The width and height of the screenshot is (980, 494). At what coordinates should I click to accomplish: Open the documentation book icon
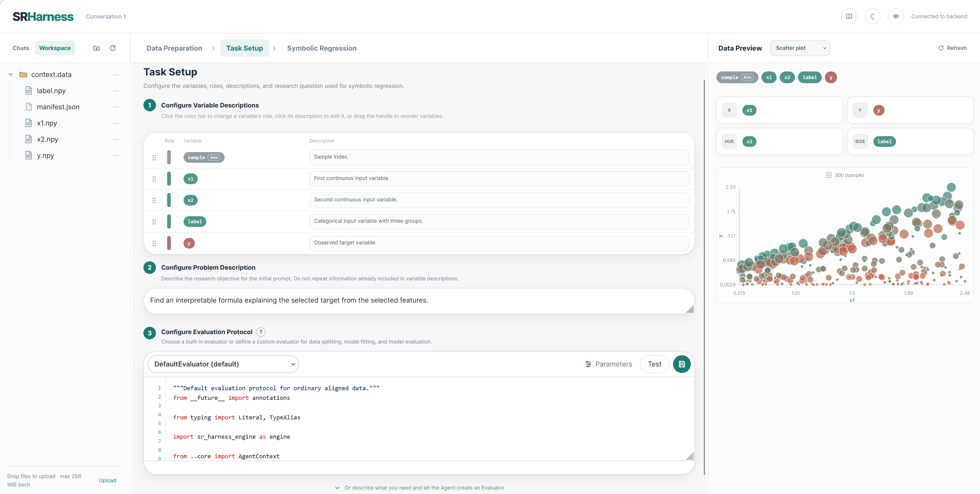pos(849,16)
